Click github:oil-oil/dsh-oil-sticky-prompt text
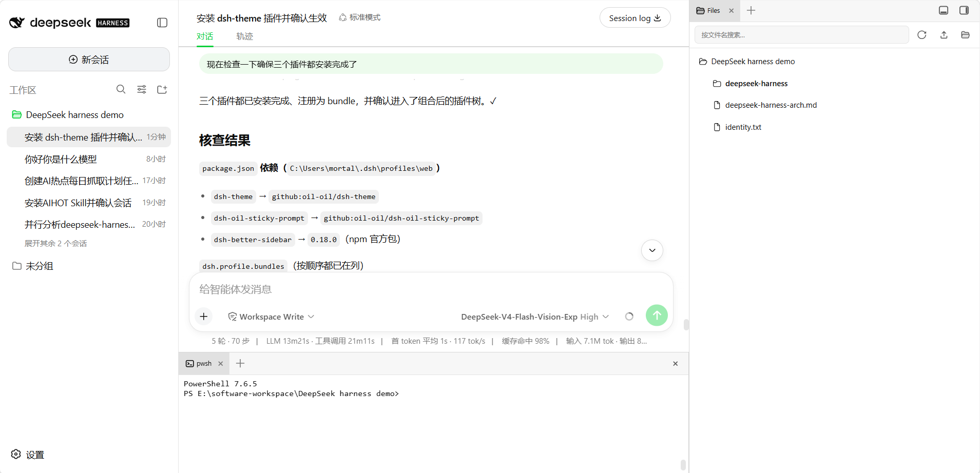 401,218
